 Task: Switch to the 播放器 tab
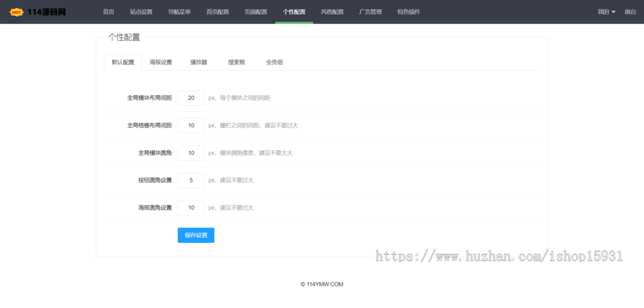[x=199, y=62]
